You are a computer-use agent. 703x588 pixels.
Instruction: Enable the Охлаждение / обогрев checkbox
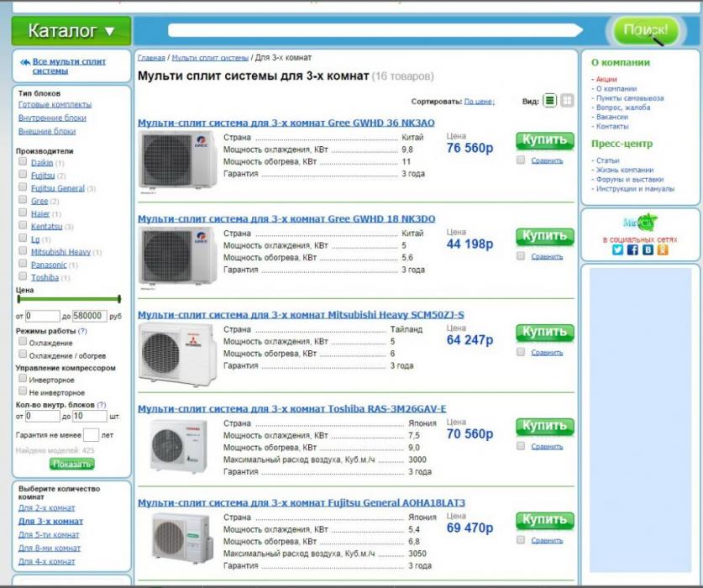(23, 354)
